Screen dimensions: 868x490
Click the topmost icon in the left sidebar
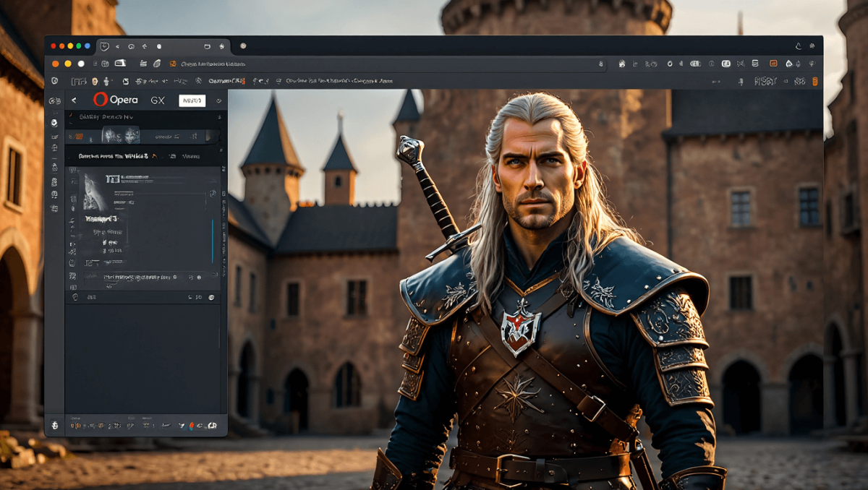(x=54, y=101)
